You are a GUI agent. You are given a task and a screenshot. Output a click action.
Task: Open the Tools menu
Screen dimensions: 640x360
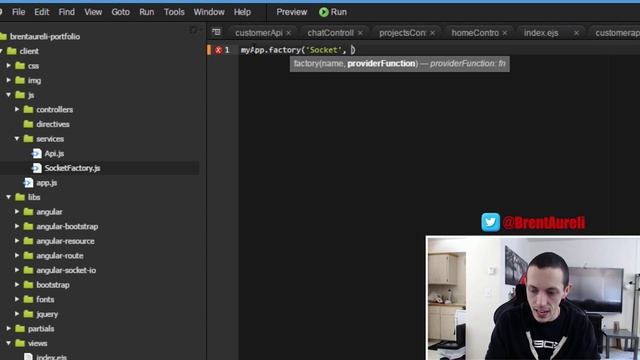[174, 12]
